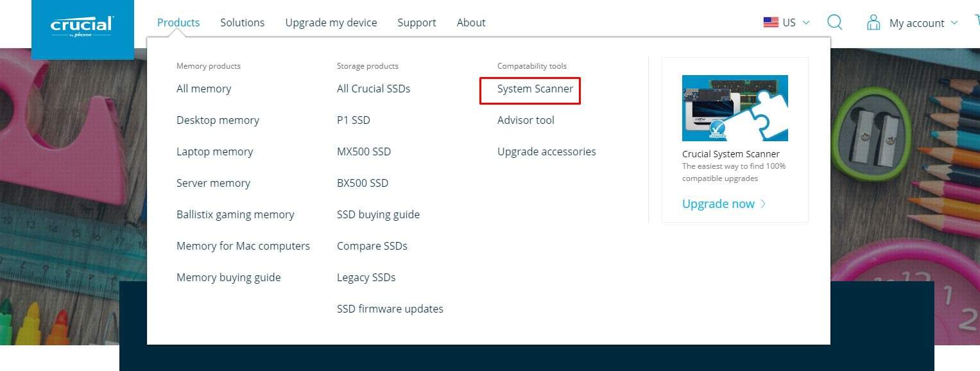
Task: Open the Advisor tool link
Action: 526,120
